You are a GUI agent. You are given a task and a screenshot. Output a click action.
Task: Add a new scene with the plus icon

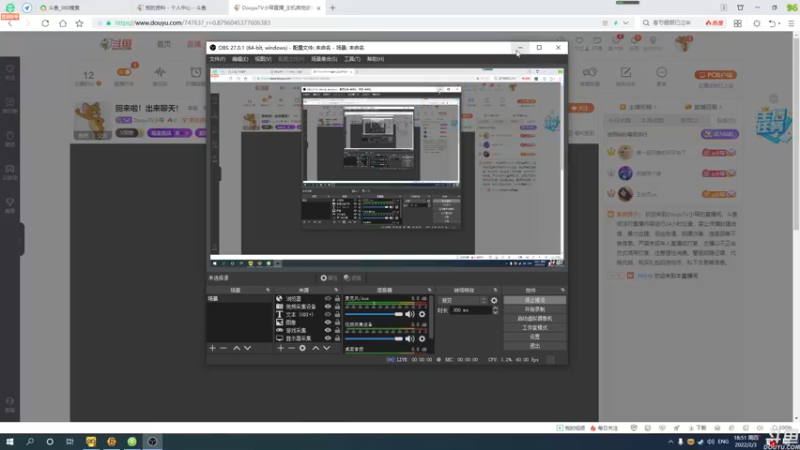pos(213,348)
